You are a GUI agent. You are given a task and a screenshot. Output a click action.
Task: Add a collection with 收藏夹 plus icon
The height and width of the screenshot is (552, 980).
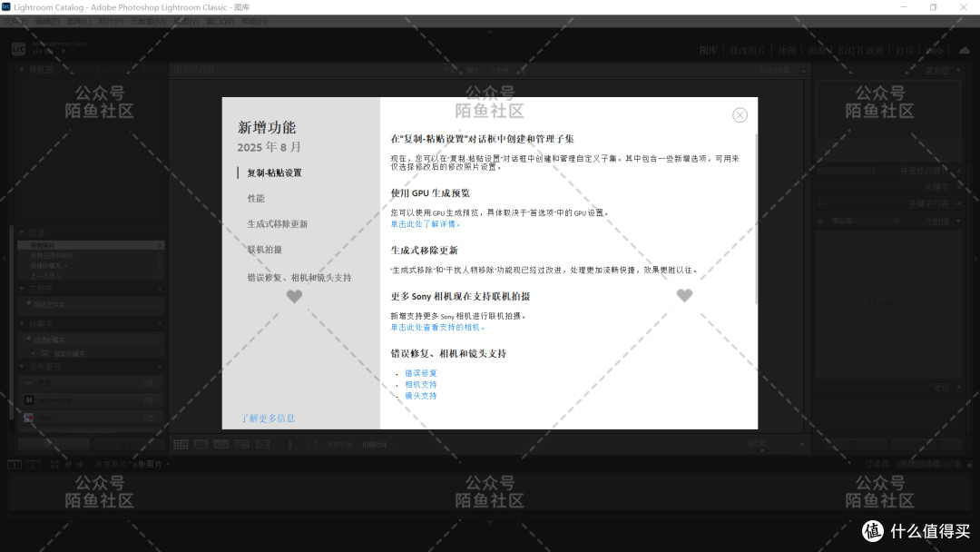point(160,324)
